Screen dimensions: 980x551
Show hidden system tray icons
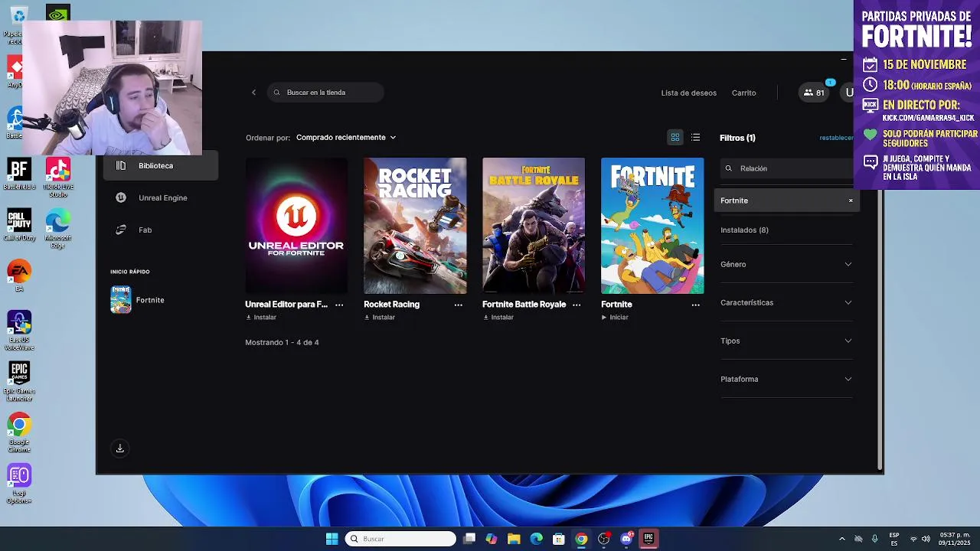tap(841, 539)
